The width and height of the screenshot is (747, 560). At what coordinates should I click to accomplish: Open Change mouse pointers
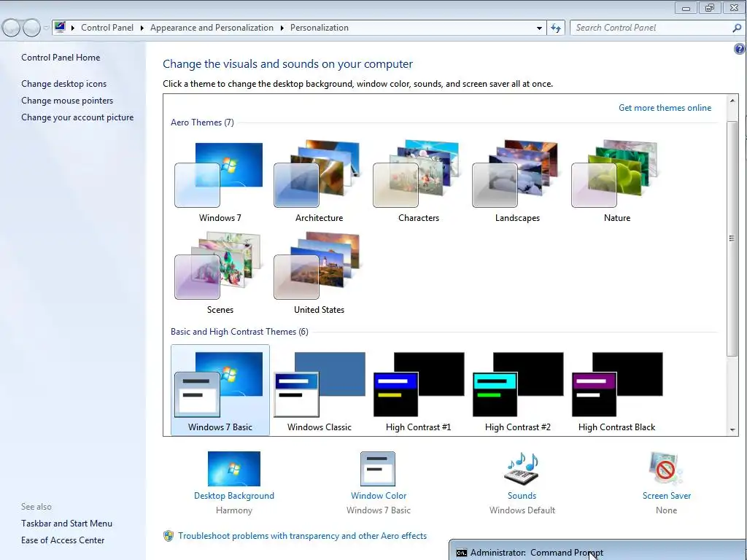[x=67, y=101]
